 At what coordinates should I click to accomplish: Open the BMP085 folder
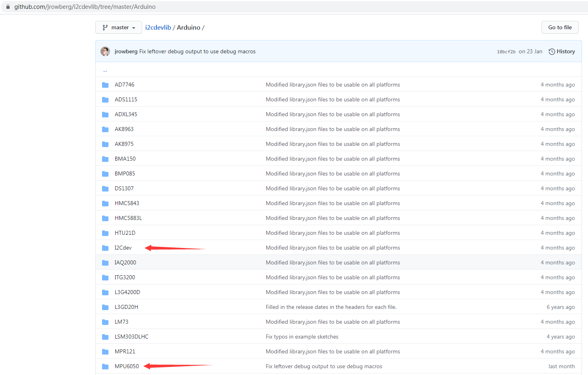pyautogui.click(x=125, y=173)
